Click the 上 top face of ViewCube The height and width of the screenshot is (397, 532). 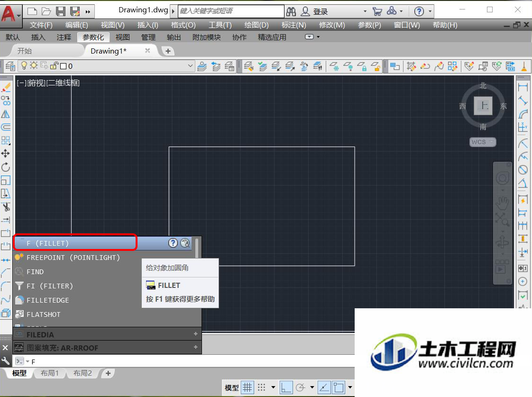point(483,105)
